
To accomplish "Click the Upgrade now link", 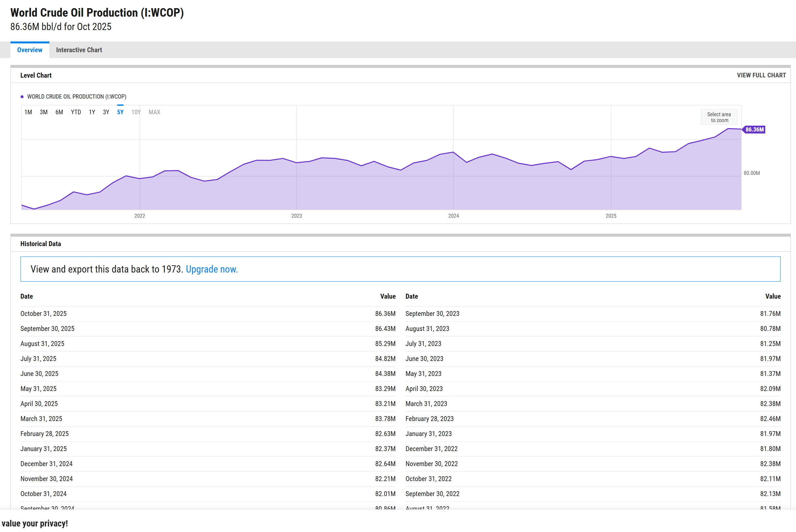I will (211, 269).
